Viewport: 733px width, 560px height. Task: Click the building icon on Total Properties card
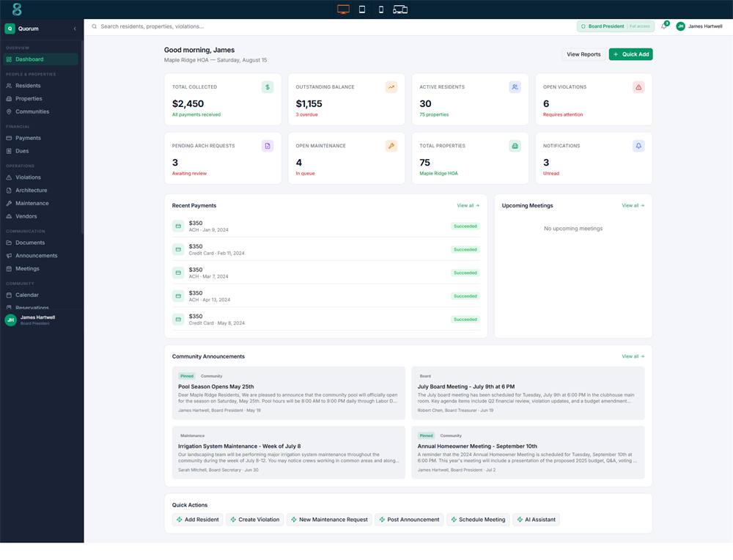pyautogui.click(x=515, y=146)
